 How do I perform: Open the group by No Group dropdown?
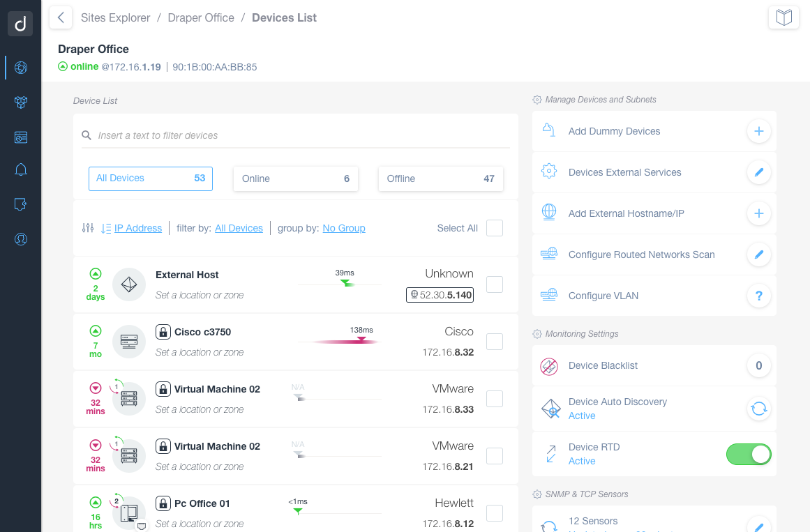click(343, 228)
